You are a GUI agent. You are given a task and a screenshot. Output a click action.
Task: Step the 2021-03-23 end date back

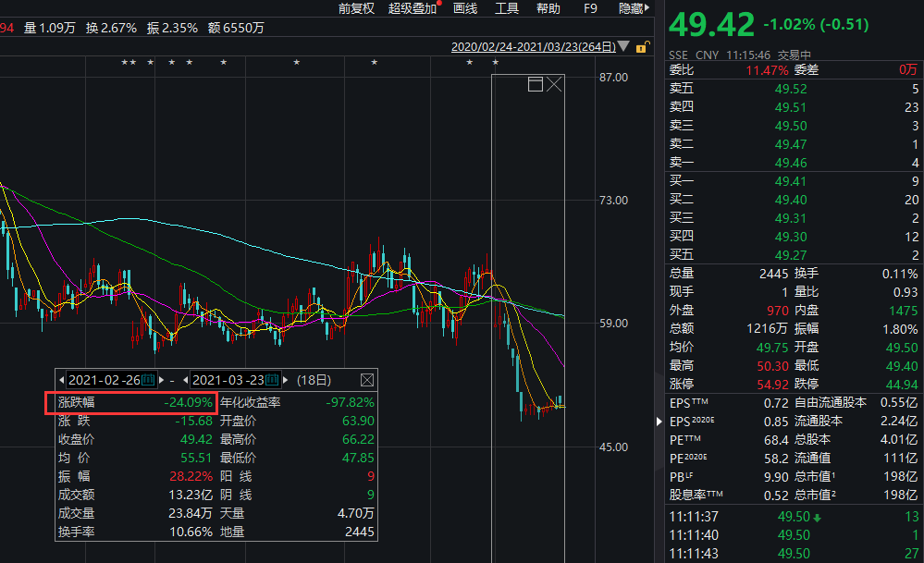(183, 380)
